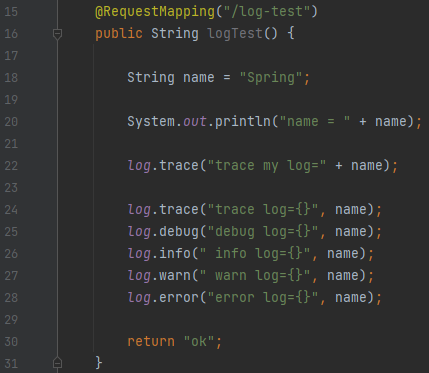429x373 pixels.
Task: Click line number 24 in the gutter
Action: tap(11, 210)
